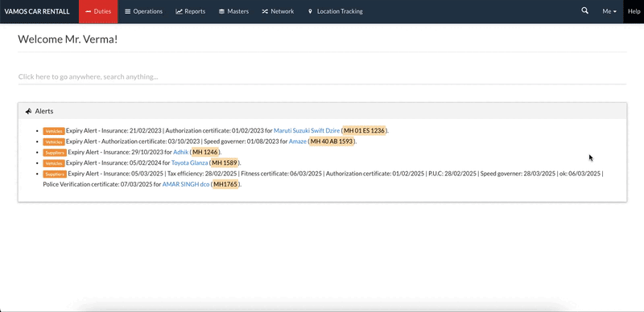644x312 pixels.
Task: Click the Alerts megaphone icon
Action: [x=28, y=111]
